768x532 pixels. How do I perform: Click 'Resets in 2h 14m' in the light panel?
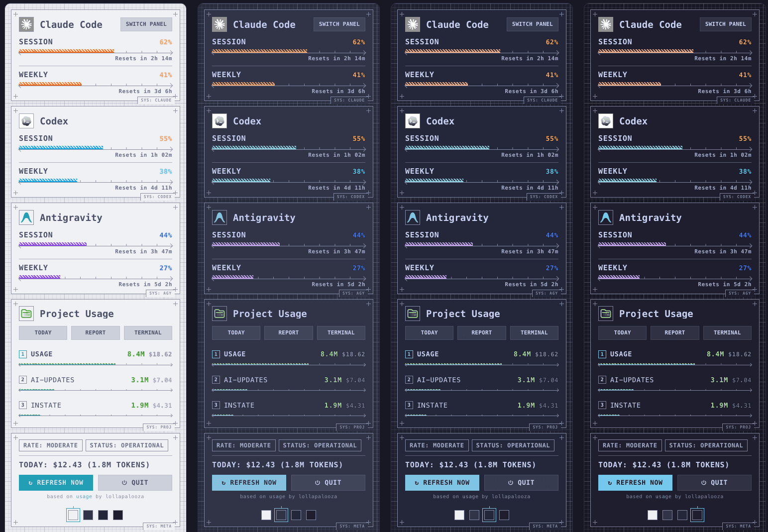tap(143, 59)
